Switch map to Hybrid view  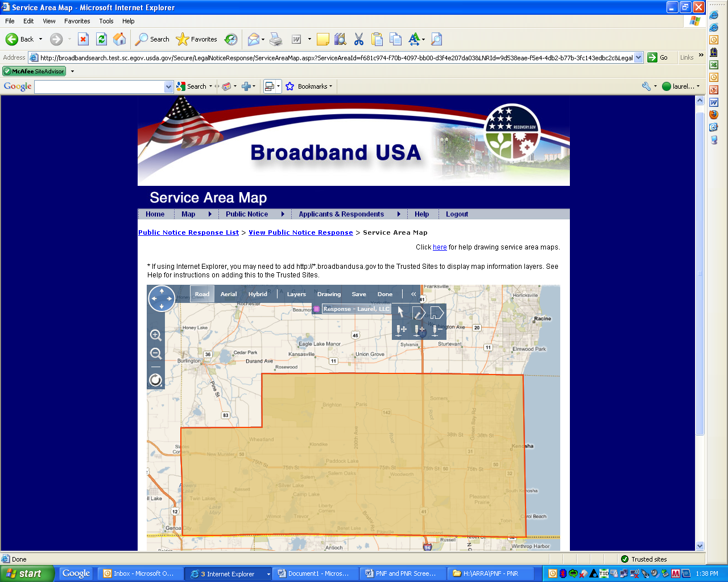(x=258, y=294)
